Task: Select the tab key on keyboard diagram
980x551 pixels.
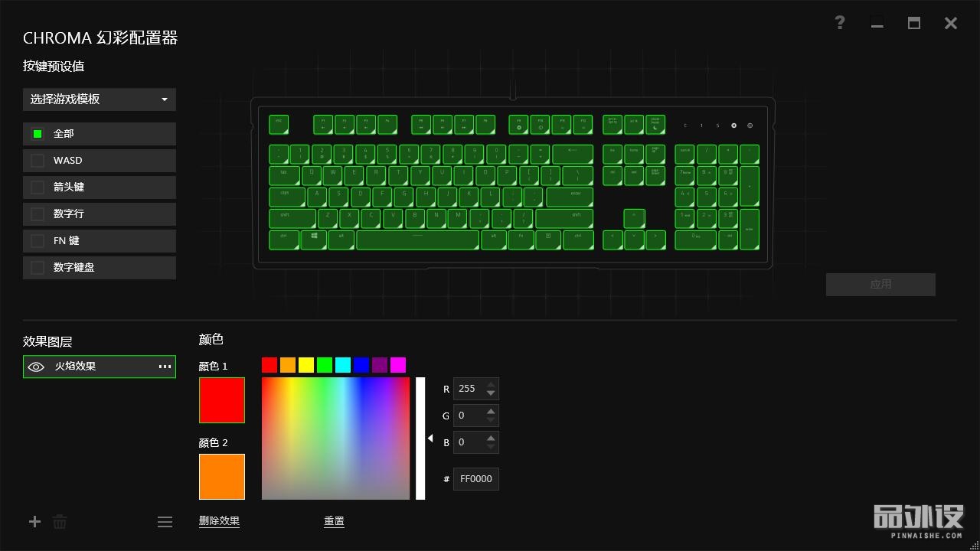Action: point(284,175)
